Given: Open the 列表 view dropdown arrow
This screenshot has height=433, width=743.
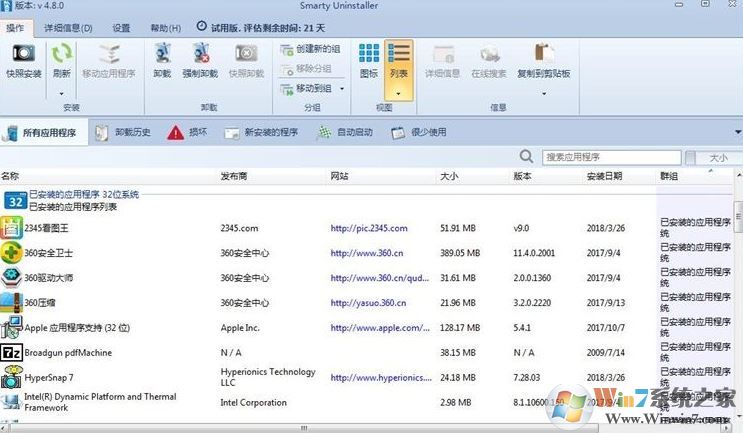Looking at the screenshot, I should pos(399,94).
